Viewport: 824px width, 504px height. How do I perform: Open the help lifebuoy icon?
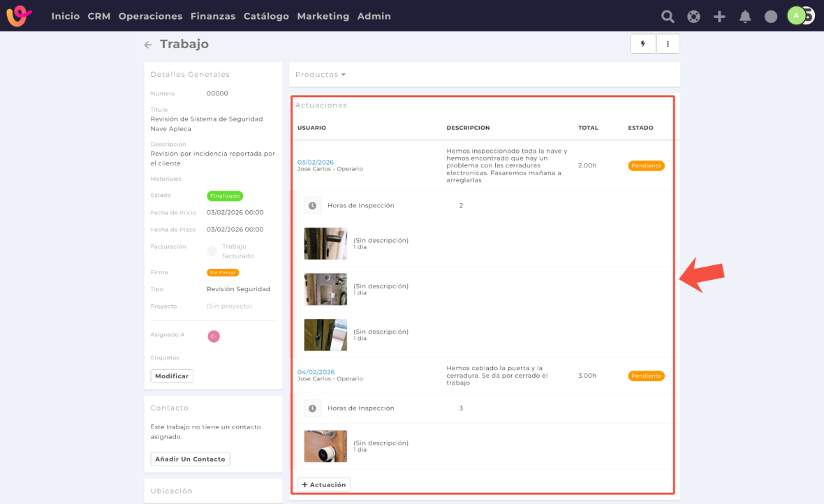click(693, 16)
